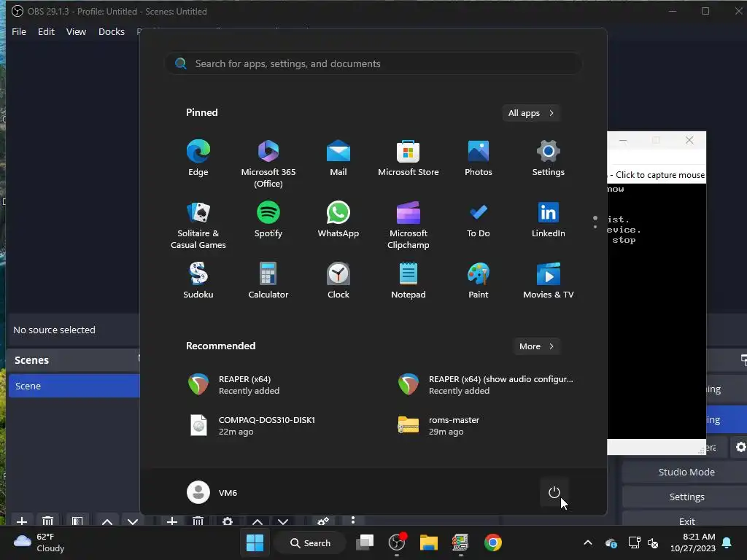Screen dimensions: 747x560
Task: Open the Calculator app
Action: (x=268, y=281)
